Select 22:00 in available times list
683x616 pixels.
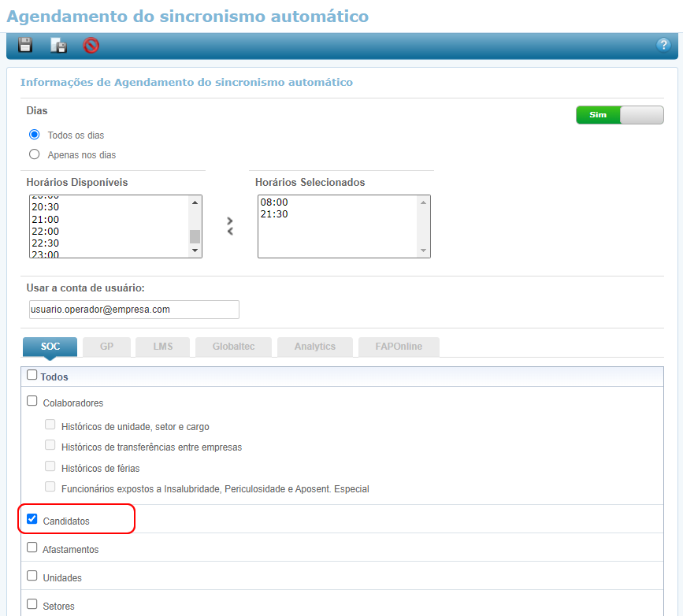point(45,232)
